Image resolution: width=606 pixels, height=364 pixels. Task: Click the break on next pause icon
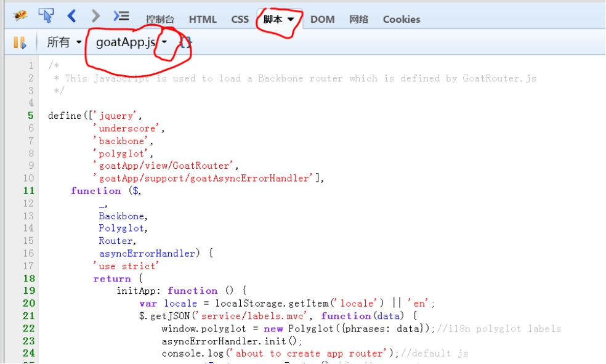click(20, 42)
